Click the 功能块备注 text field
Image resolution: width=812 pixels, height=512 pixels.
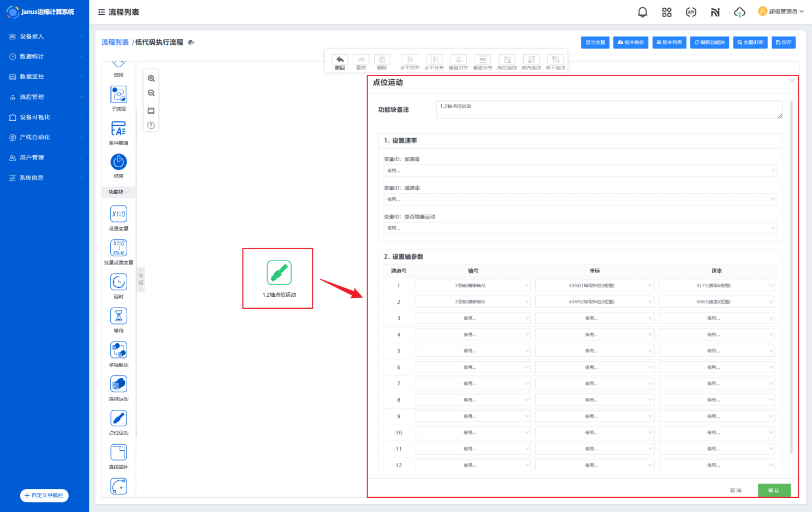(609, 109)
